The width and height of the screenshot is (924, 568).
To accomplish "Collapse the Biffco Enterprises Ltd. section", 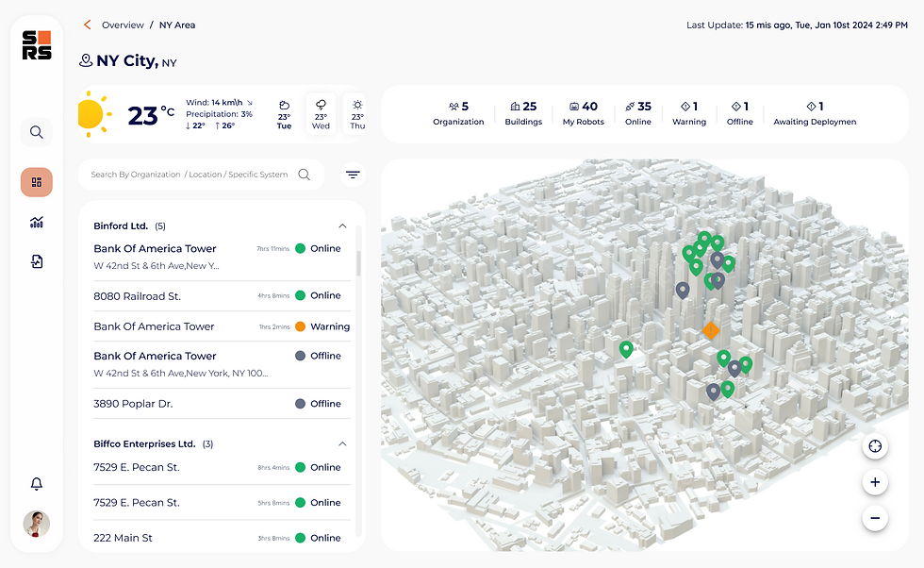I will [x=342, y=443].
